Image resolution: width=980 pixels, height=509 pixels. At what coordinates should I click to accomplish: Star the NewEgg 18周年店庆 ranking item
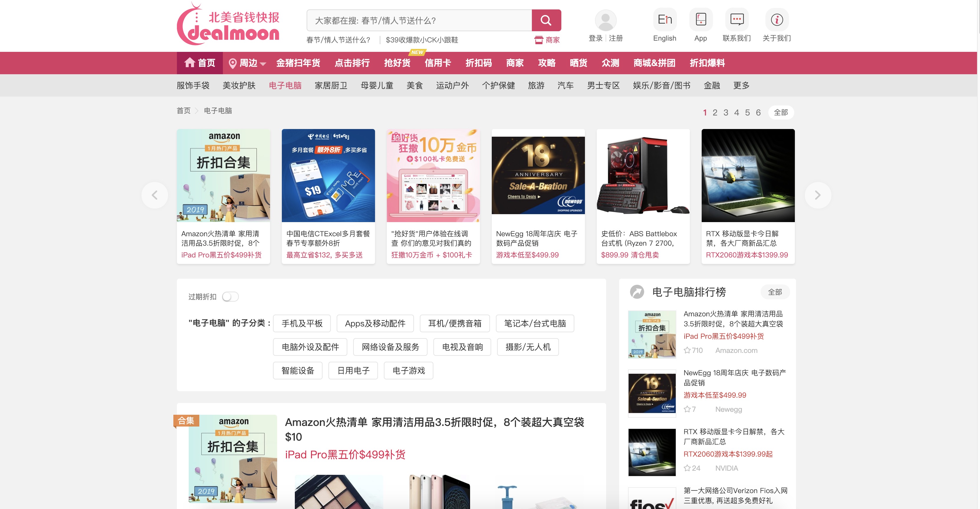click(687, 409)
